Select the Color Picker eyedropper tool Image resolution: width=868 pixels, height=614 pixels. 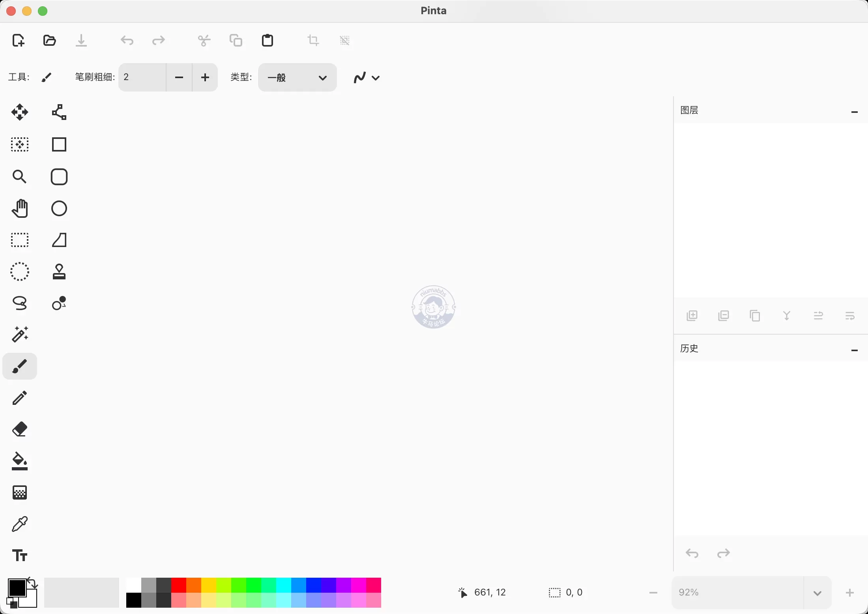pos(20,524)
